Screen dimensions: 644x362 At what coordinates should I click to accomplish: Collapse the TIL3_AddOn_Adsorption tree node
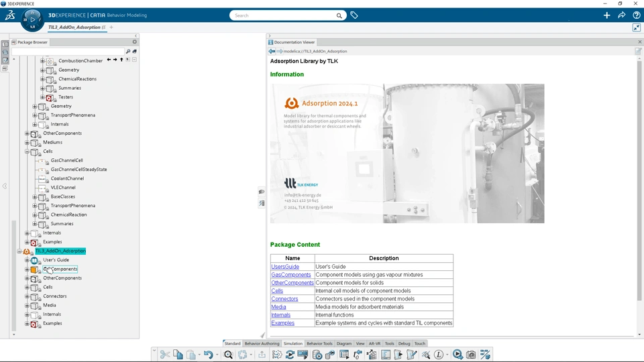coord(19,251)
